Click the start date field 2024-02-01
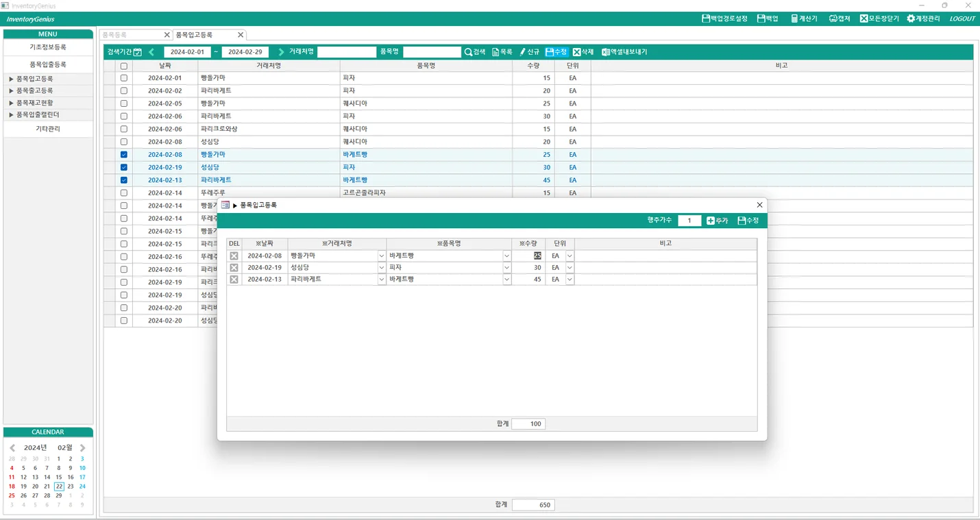Image resolution: width=980 pixels, height=520 pixels. [x=187, y=52]
